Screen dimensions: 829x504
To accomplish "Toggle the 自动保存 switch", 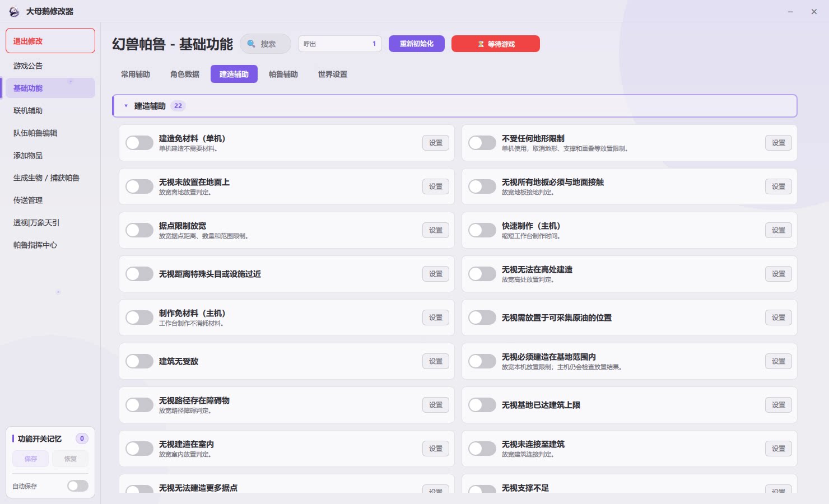I will (x=78, y=486).
